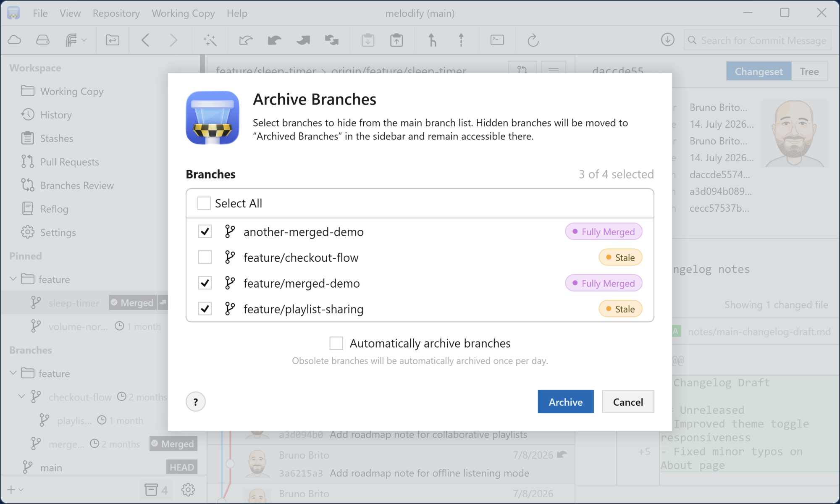
Task: Open the terminal toolbar icon
Action: tap(497, 40)
